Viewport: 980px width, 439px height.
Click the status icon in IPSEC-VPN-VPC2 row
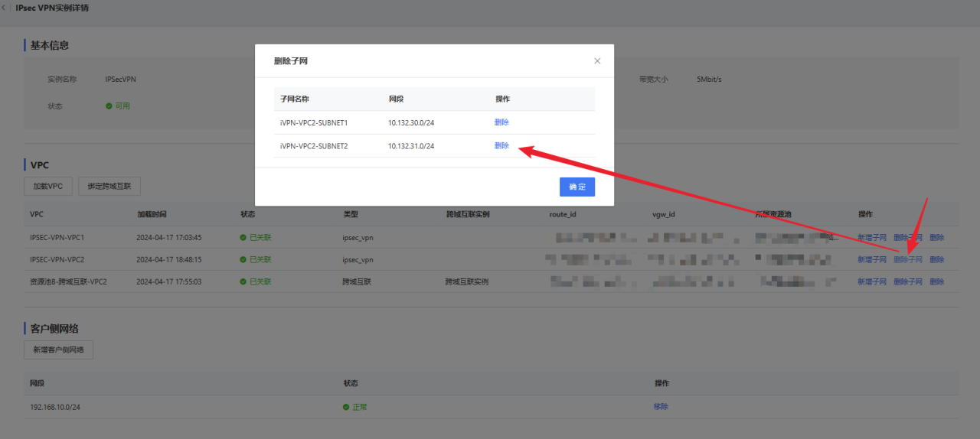tap(243, 260)
